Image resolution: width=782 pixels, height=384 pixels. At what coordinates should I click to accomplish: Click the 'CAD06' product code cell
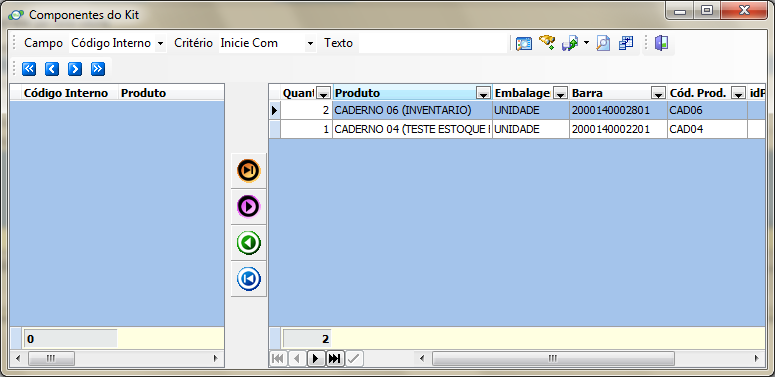[707, 110]
